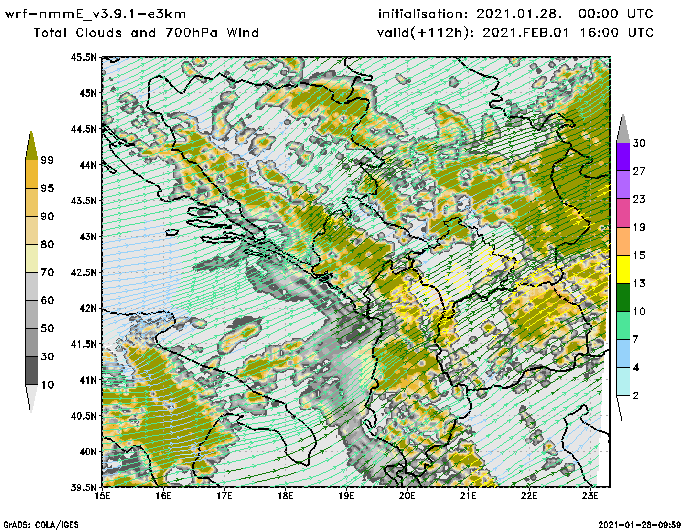700x530 pixels.
Task: Click the '44N' latitude label
Action: pyautogui.click(x=87, y=165)
